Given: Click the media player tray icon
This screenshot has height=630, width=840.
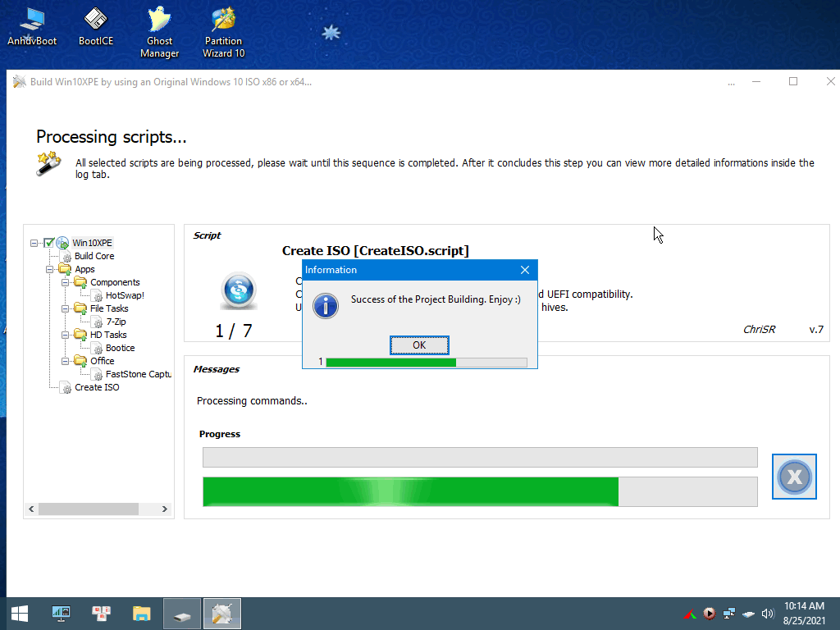Looking at the screenshot, I should pyautogui.click(x=710, y=614).
